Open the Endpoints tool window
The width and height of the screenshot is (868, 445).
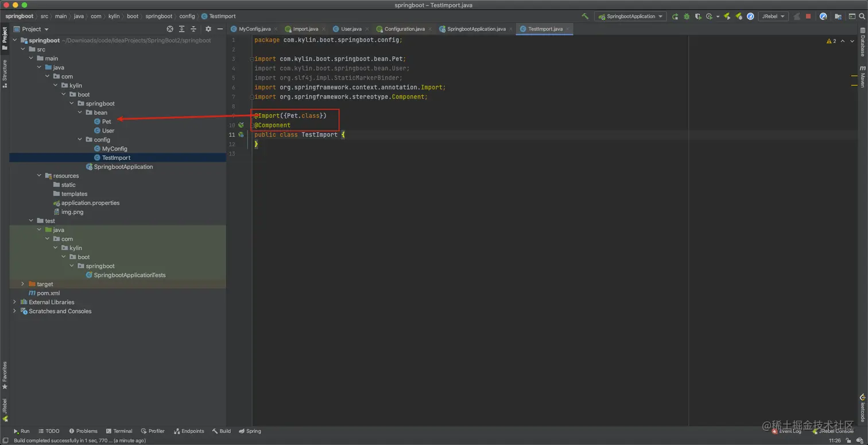click(x=189, y=431)
